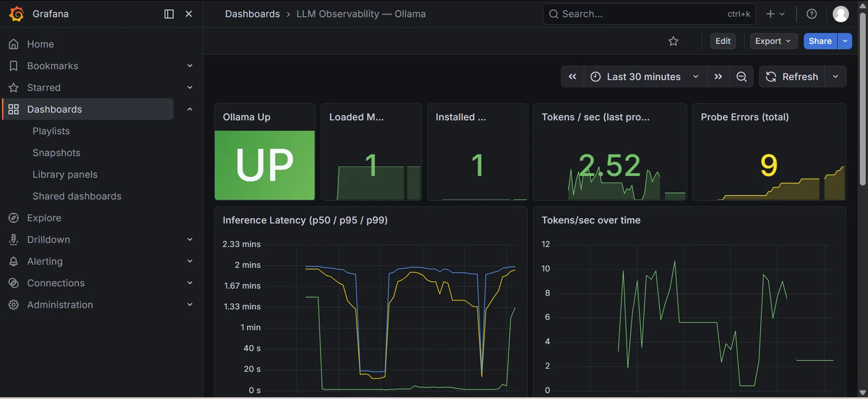The image size is (868, 399).
Task: Click the 1.67 mins axis label
Action: pyautogui.click(x=242, y=286)
